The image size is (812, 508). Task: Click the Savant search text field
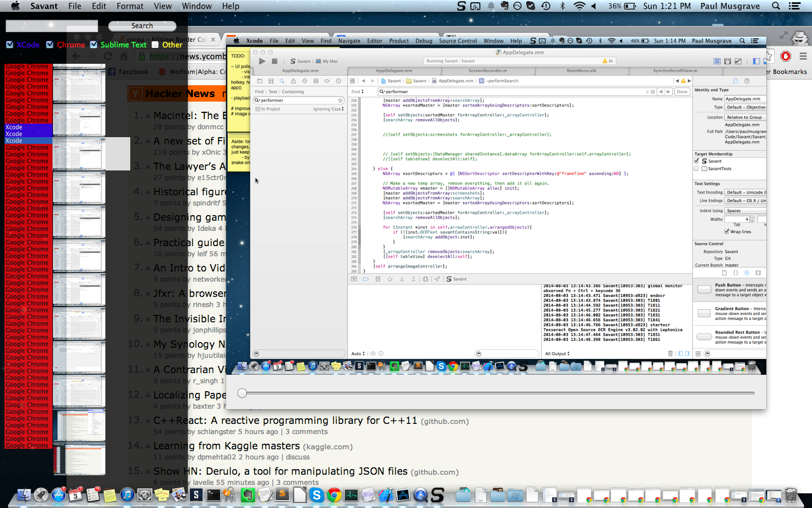51,26
